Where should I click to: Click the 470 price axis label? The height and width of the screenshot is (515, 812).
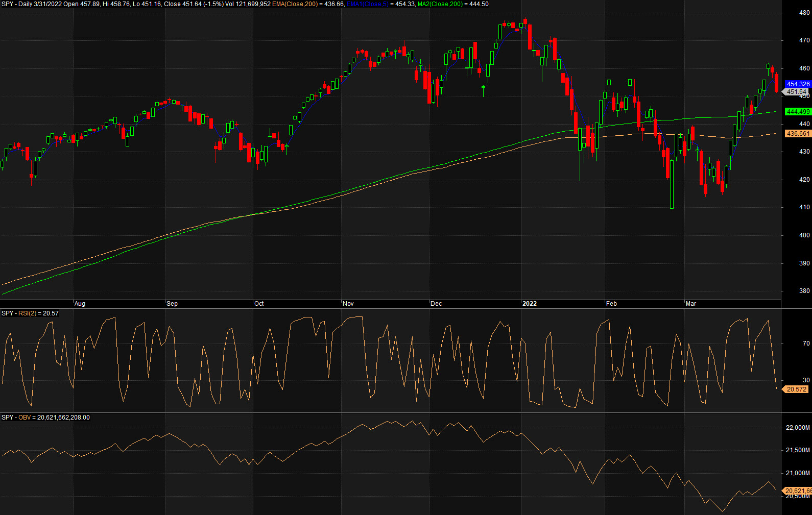[x=804, y=40]
